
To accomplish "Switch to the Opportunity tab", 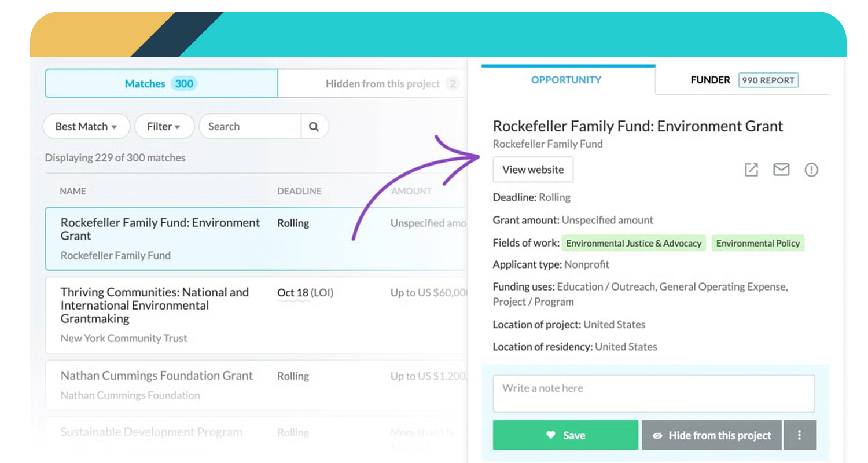I will coord(566,80).
